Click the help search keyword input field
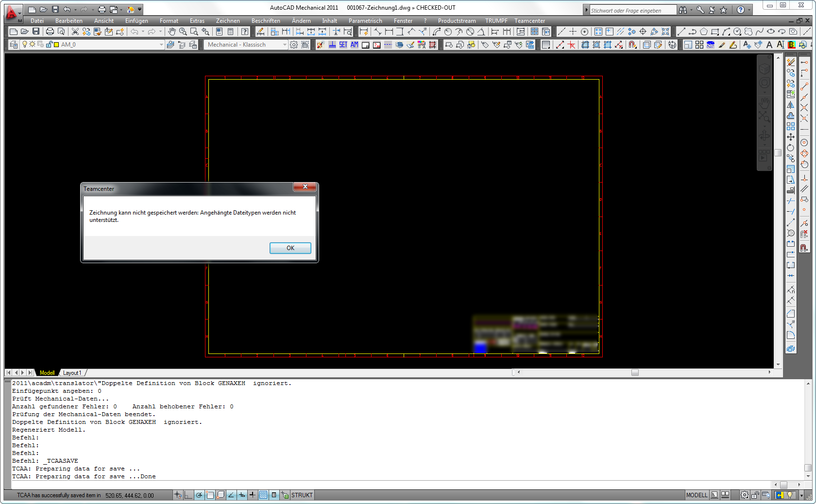Image resolution: width=816 pixels, height=504 pixels. click(x=632, y=10)
